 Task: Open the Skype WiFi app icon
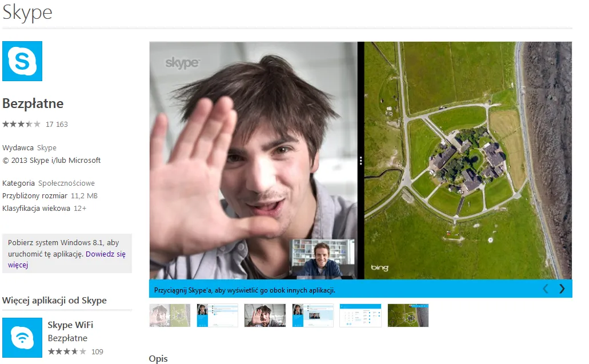(x=22, y=337)
